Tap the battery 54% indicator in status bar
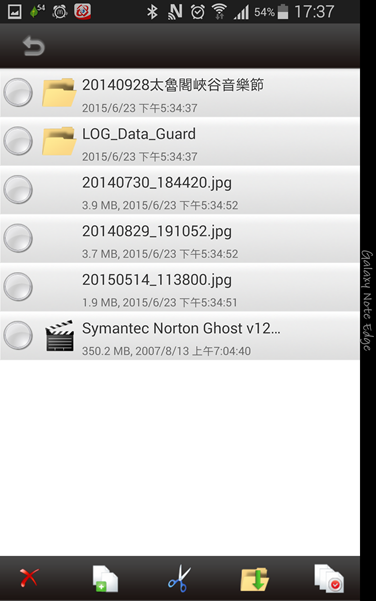376x601 pixels. (x=271, y=12)
